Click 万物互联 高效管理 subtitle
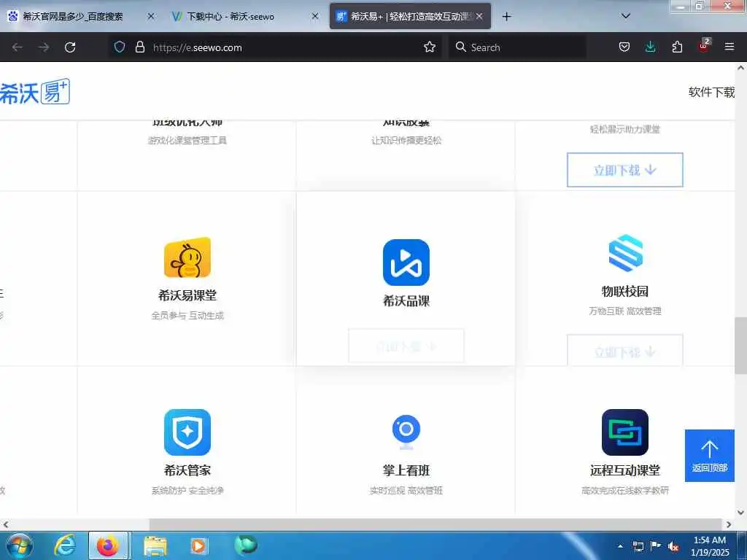 click(x=625, y=311)
